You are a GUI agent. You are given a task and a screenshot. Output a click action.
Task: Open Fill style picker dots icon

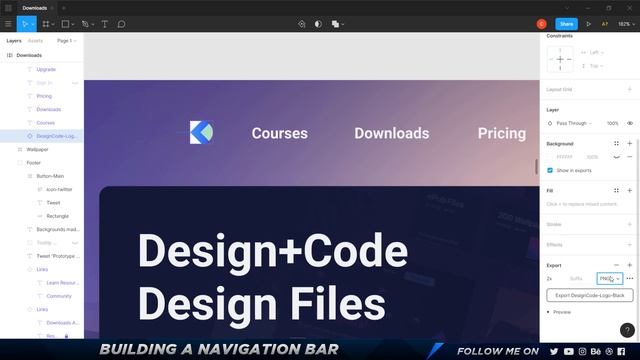click(x=616, y=190)
